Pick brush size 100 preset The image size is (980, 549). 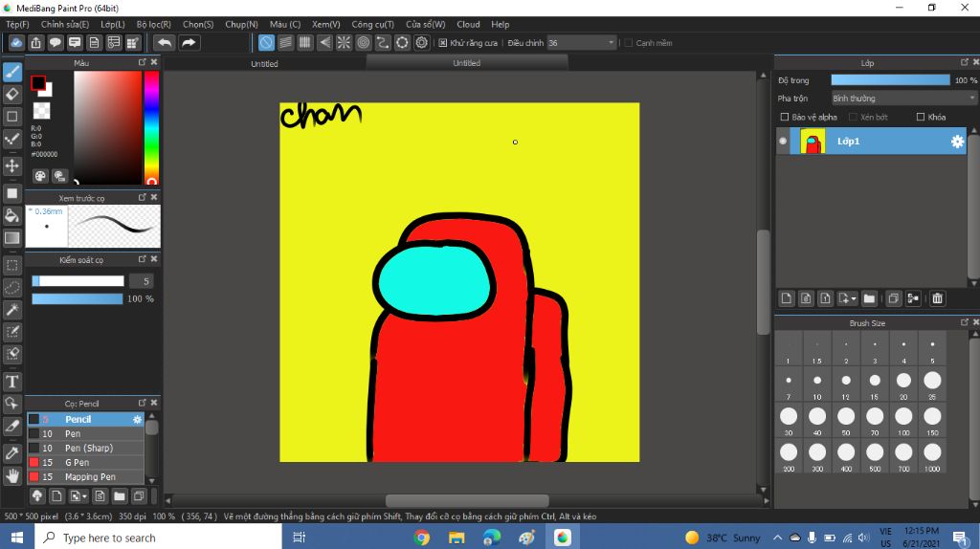pyautogui.click(x=903, y=420)
